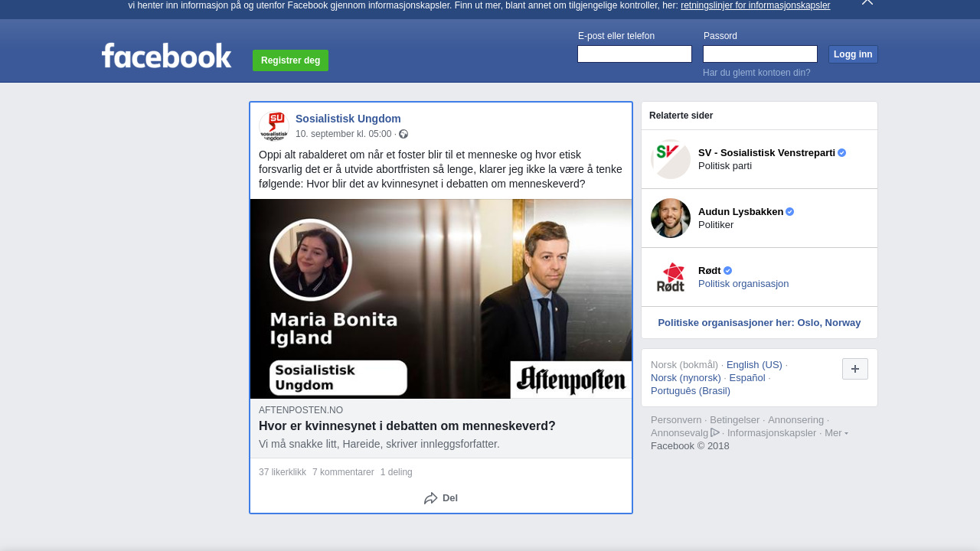Click verified badge beside Audun Lysbakken
Screen dimensions: 980x551
(790, 211)
